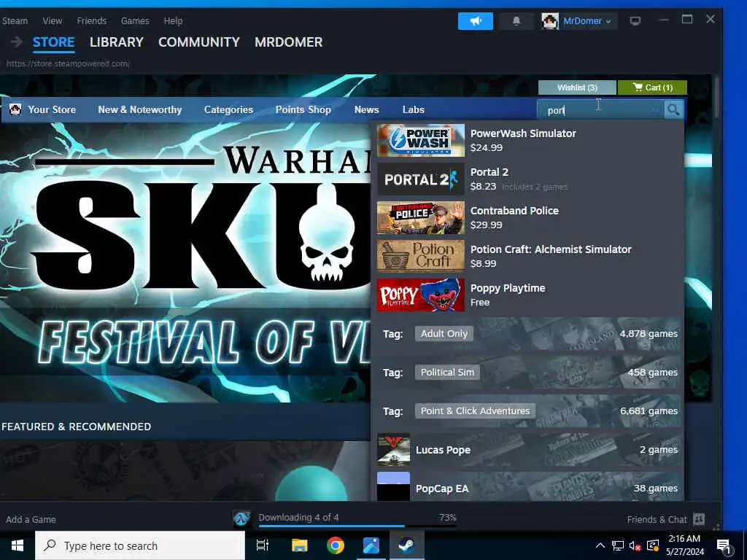Click the MrDomer profile avatar
This screenshot has height=560, width=747.
coord(550,21)
